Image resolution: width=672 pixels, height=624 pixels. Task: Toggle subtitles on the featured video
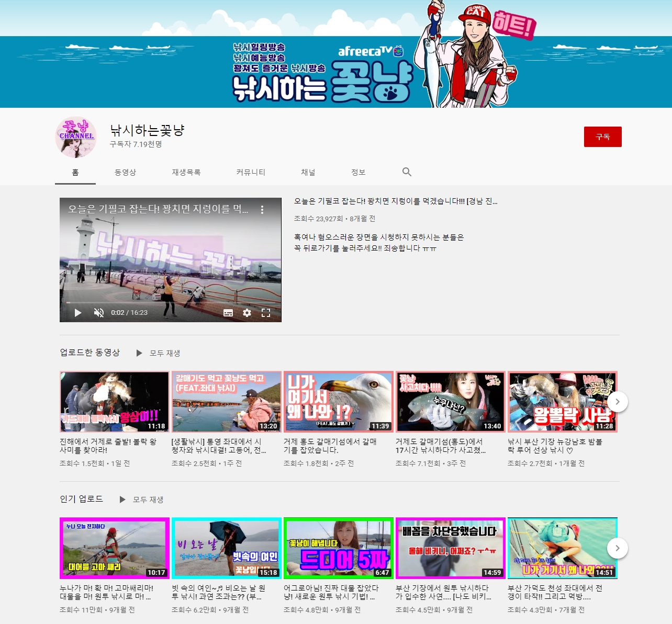(228, 313)
